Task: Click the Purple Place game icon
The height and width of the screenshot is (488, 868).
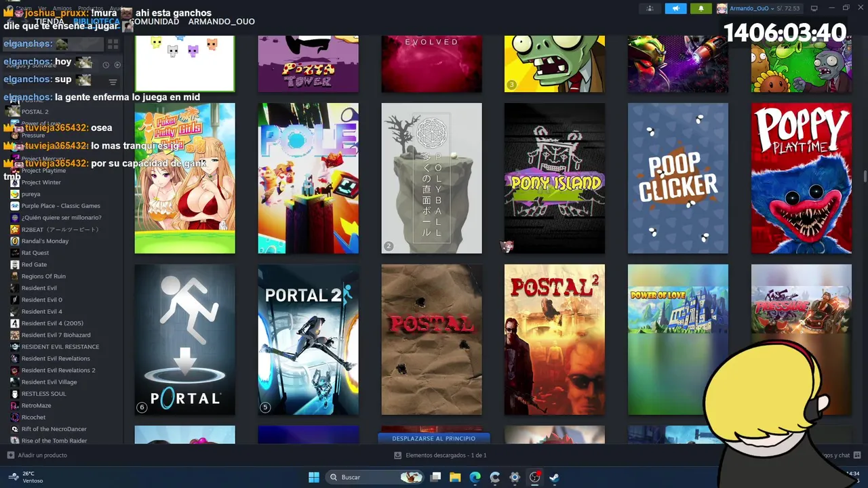Action: tap(15, 206)
